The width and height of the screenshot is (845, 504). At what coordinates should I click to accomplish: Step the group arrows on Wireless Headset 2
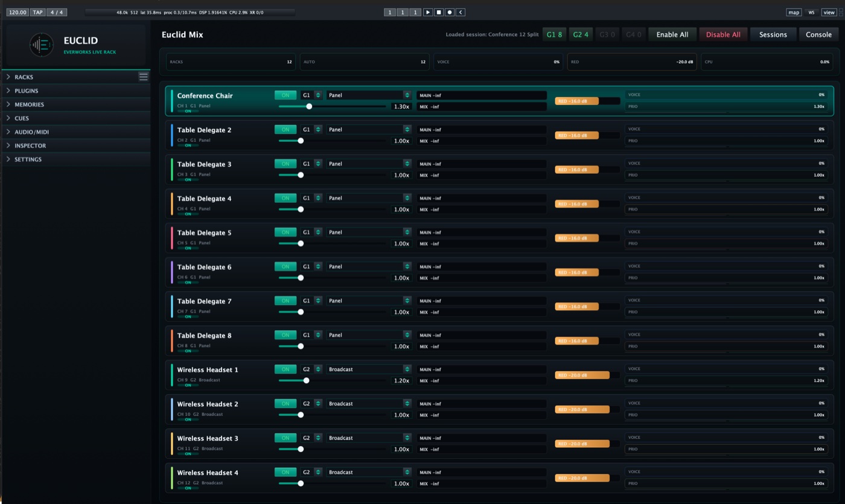pos(318,403)
